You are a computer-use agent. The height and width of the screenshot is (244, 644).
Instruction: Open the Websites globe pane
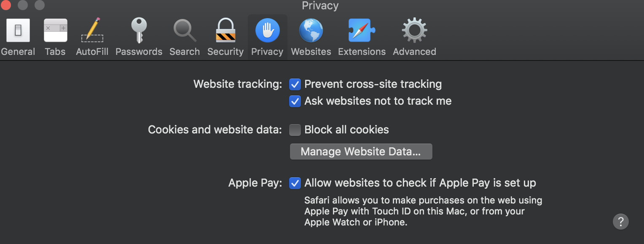311,31
